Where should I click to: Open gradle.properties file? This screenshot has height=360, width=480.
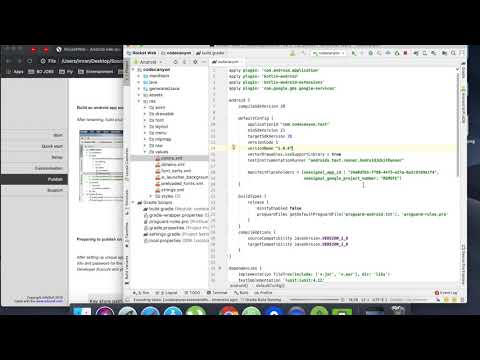coord(176,228)
